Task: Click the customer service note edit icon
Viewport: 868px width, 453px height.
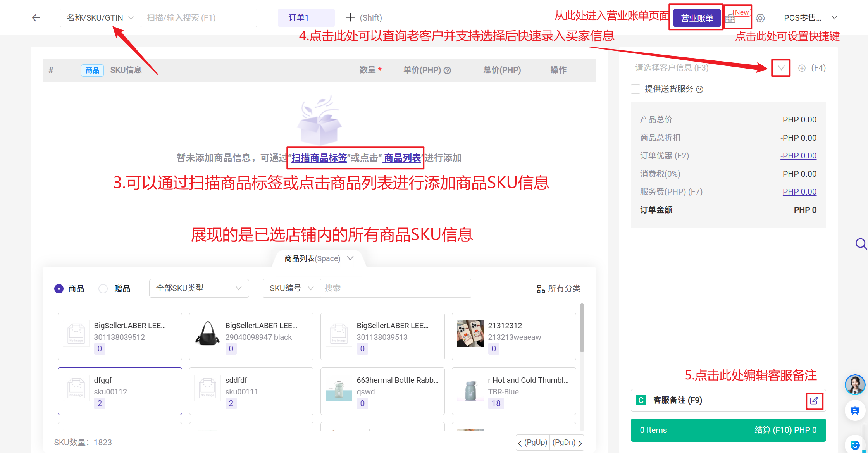Action: [814, 401]
